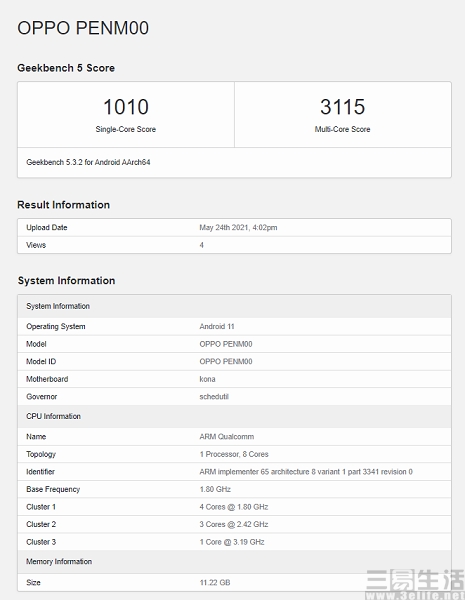This screenshot has width=465, height=600.
Task: Click the Result Information heading
Action: pyautogui.click(x=64, y=205)
